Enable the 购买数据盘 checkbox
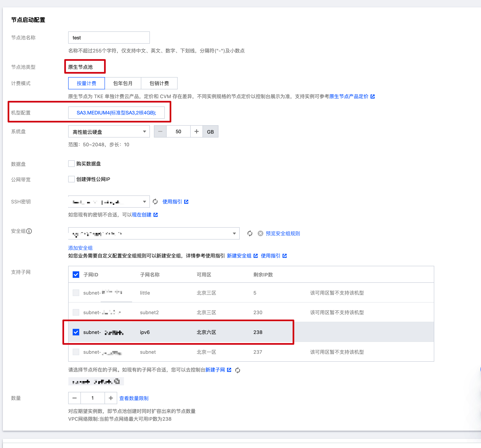481x448 pixels. 71,164
